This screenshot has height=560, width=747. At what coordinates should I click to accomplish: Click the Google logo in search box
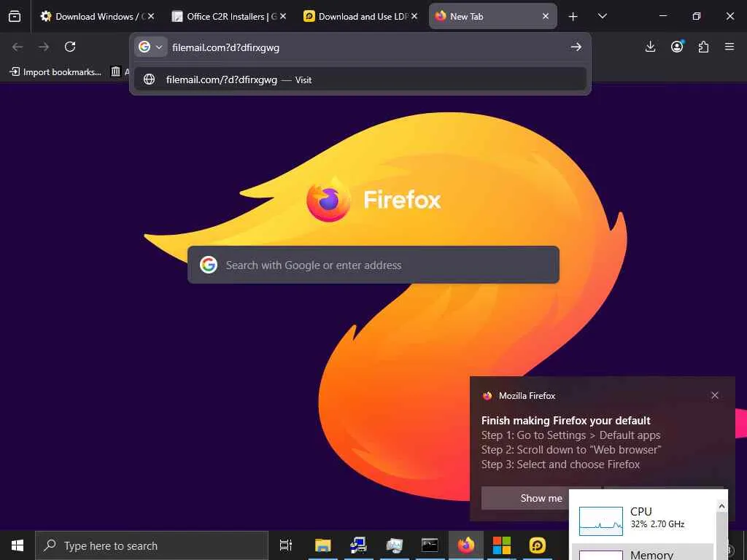(x=209, y=265)
